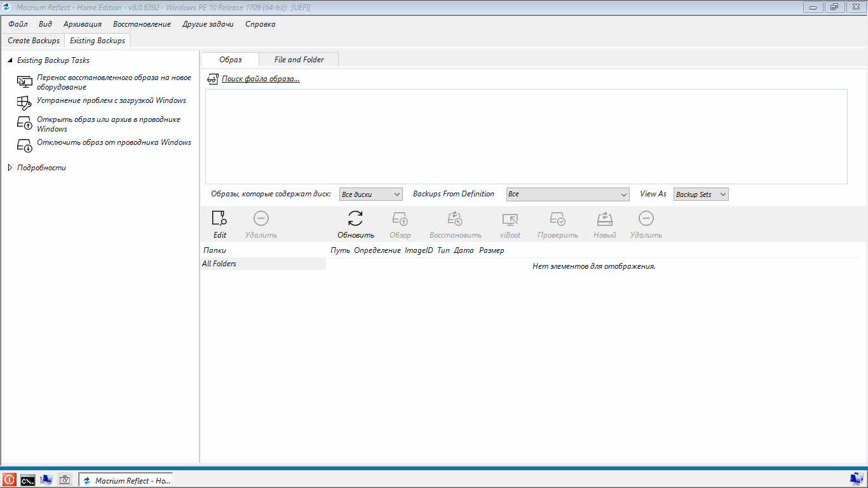Click the Тип column header
The width and height of the screenshot is (868, 488).
444,250
